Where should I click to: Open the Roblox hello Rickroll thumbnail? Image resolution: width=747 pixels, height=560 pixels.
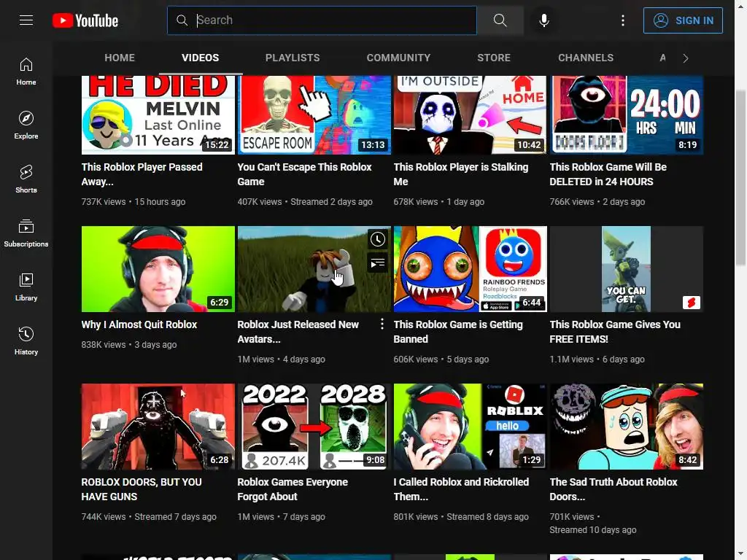coord(471,427)
